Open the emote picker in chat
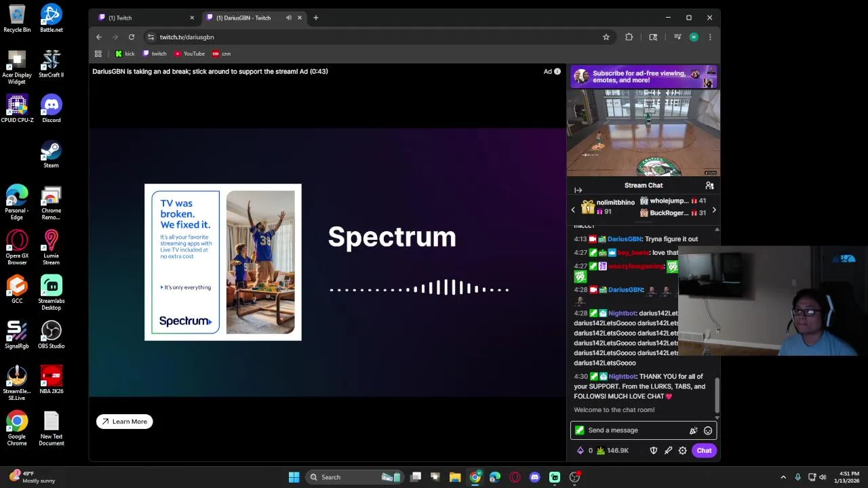Viewport: 868px width, 488px height. 708,430
